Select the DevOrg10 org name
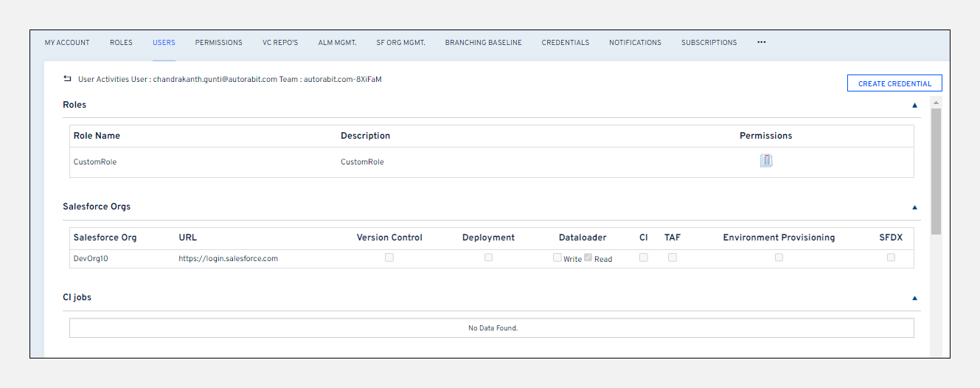The height and width of the screenshot is (388, 980). 90,259
